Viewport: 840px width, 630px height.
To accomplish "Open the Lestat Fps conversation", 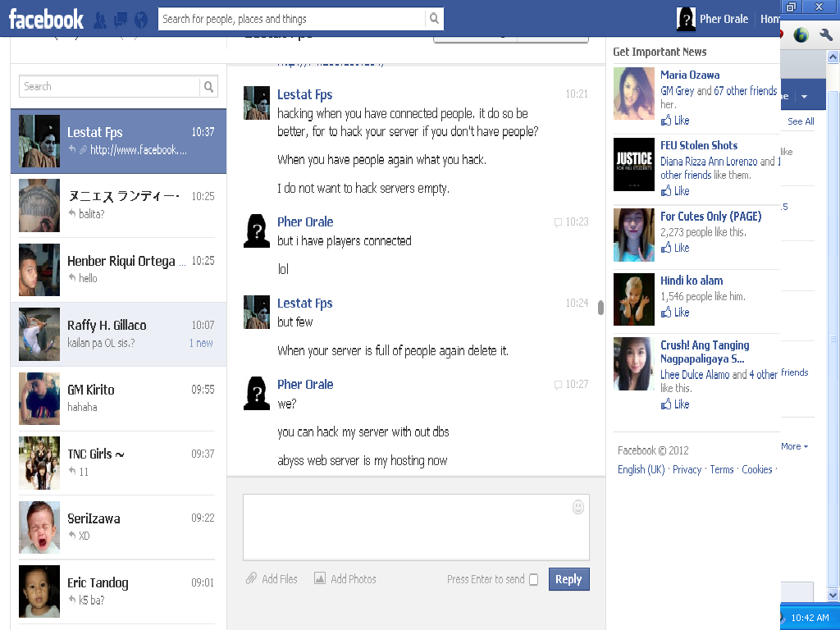I will click(x=118, y=141).
